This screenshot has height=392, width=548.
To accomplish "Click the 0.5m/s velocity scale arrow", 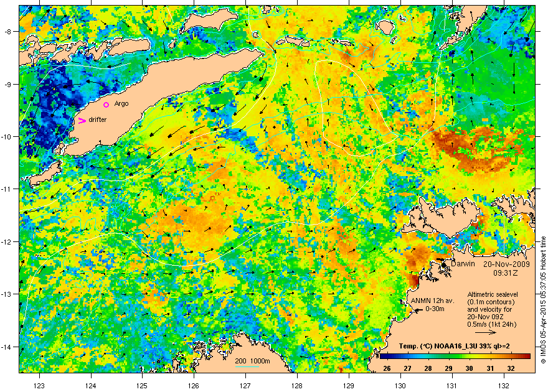I will [x=486, y=332].
